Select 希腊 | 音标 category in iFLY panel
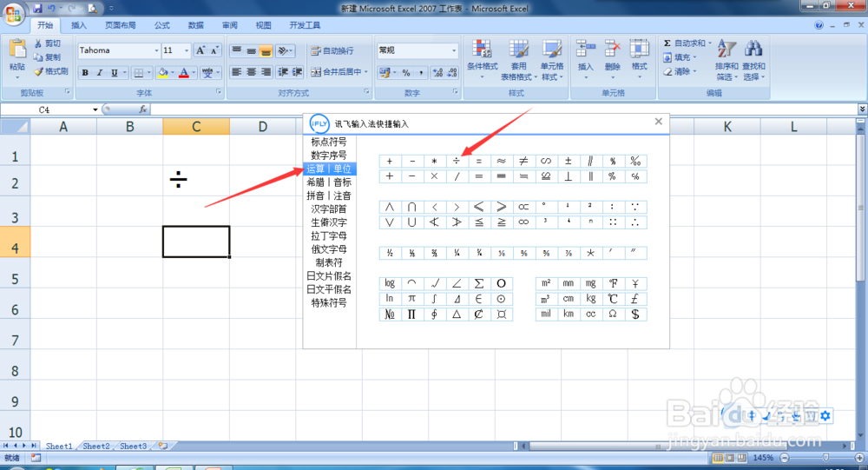 pyautogui.click(x=329, y=182)
